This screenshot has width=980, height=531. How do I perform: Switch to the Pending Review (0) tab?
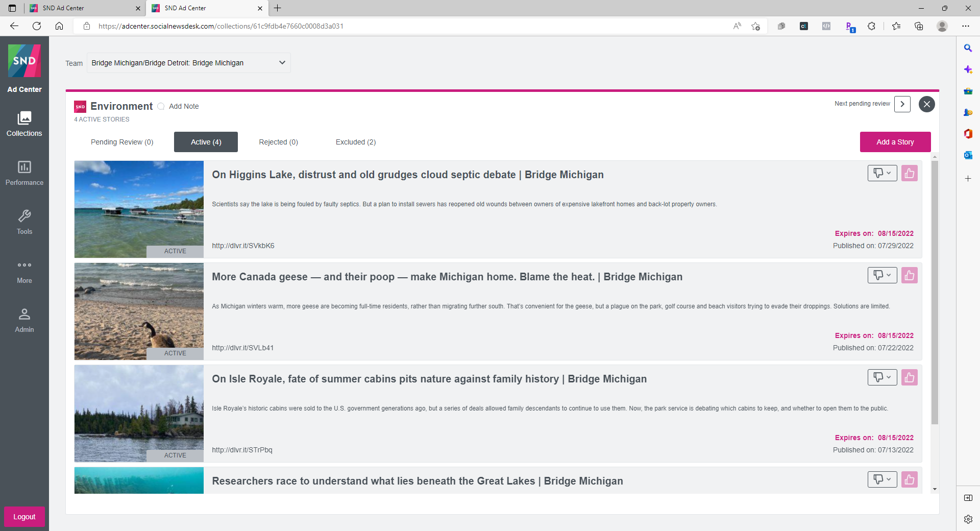coord(122,142)
